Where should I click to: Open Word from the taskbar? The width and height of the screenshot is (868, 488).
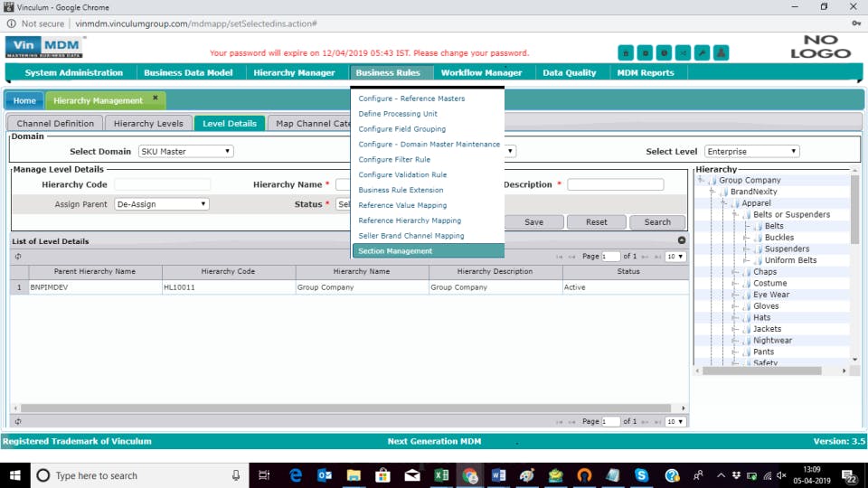coord(498,475)
